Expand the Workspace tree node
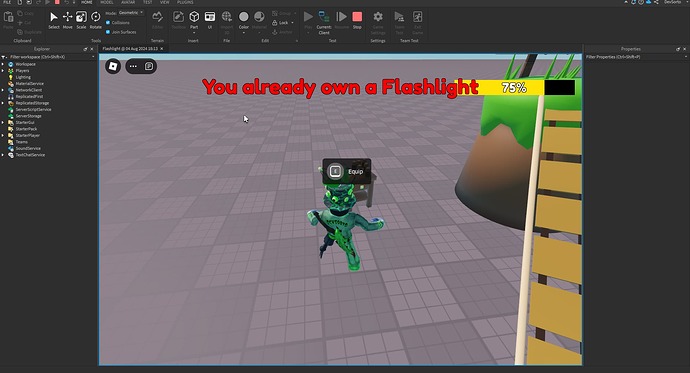The image size is (690, 373). tap(3, 64)
